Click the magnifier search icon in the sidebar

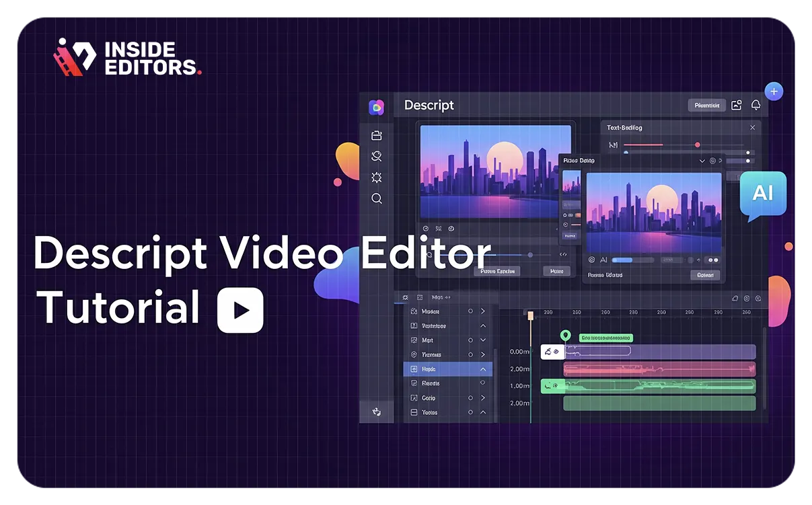click(377, 198)
